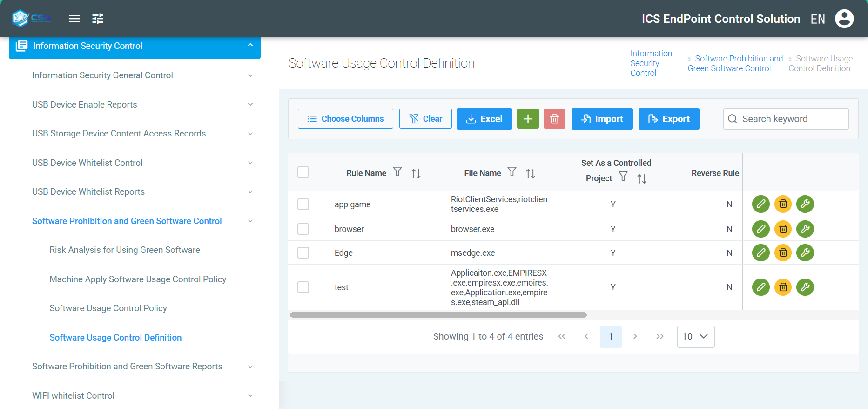Sort by File Name column

[x=531, y=174]
